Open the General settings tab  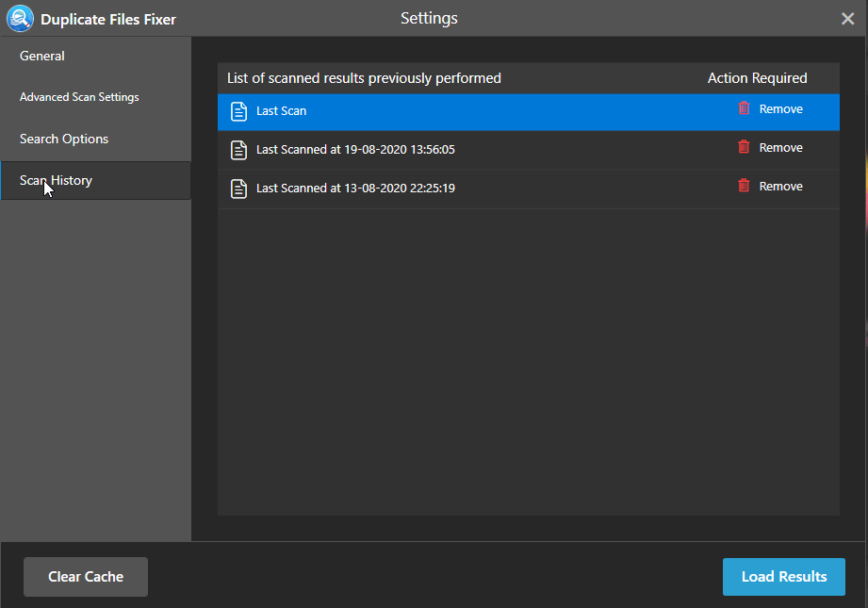42,56
